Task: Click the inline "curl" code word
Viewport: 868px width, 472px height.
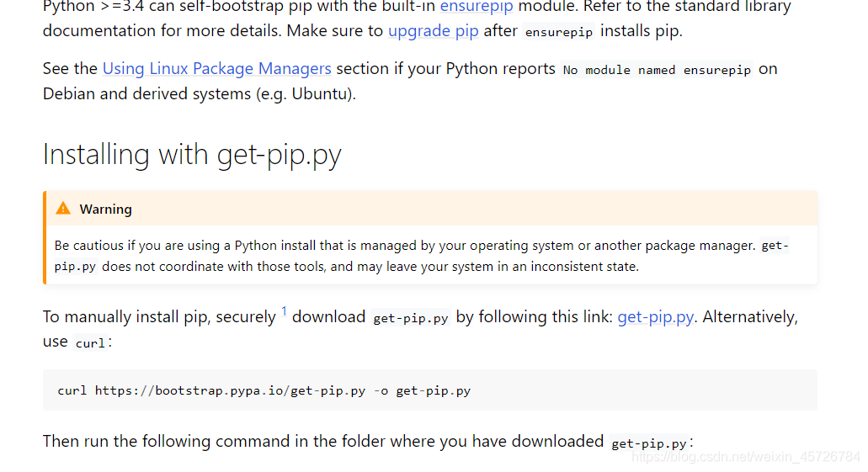Action: (91, 343)
